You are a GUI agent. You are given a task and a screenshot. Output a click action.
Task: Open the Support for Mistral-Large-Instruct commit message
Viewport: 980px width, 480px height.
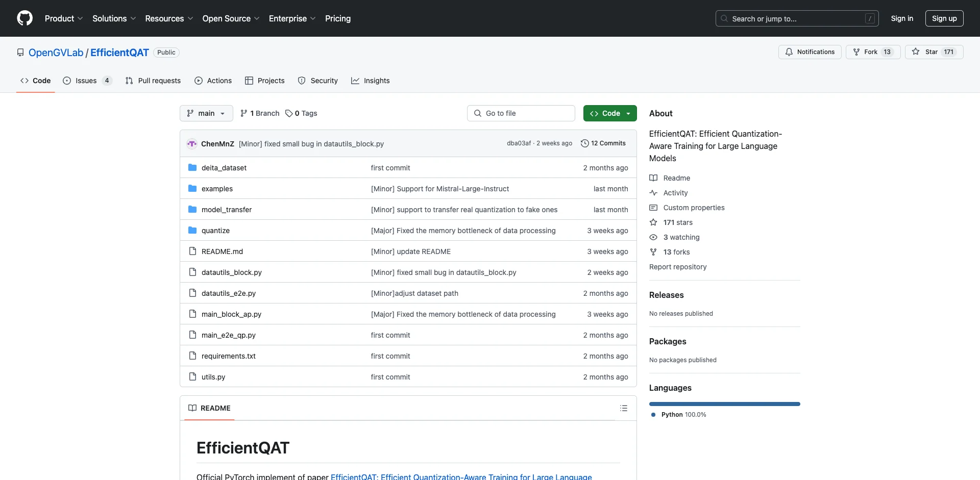tap(440, 189)
